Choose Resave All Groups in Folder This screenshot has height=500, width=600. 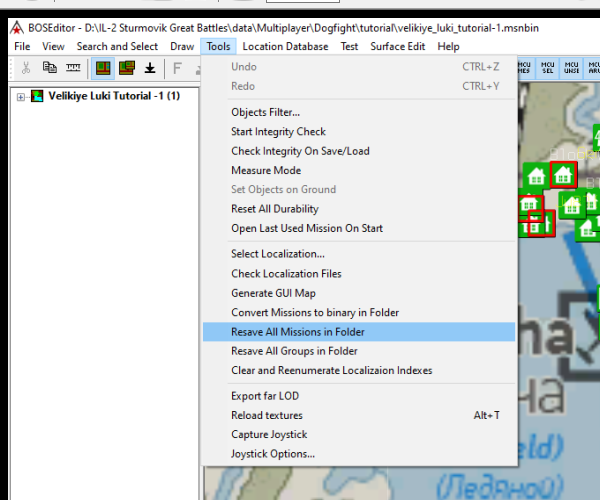(x=359, y=351)
